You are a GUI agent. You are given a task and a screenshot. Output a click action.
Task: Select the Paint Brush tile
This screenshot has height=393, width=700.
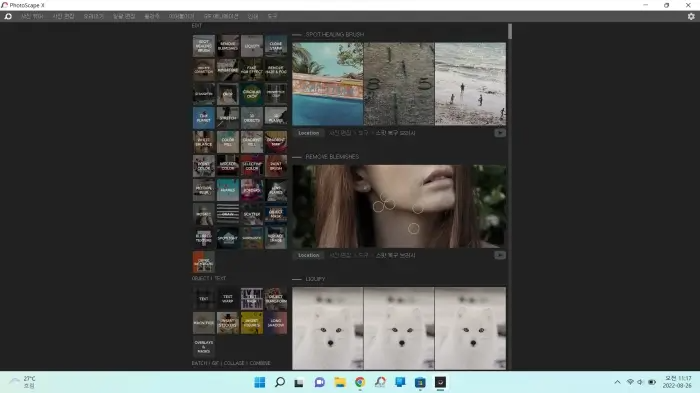coord(276,166)
